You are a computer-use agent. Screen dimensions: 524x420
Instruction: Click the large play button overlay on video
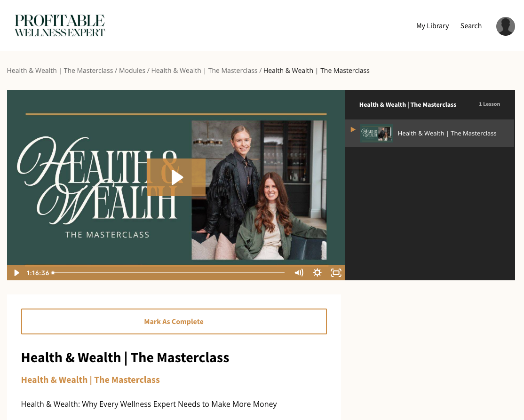[176, 177]
